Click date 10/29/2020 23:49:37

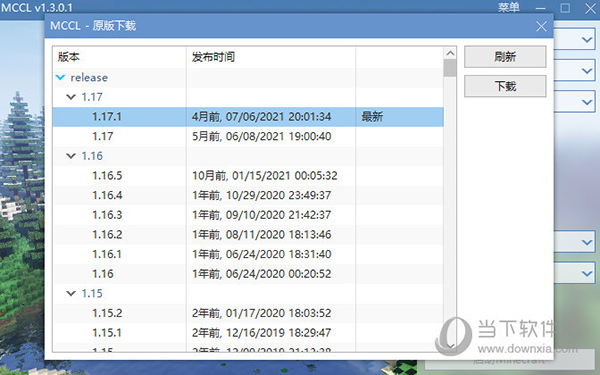point(278,196)
